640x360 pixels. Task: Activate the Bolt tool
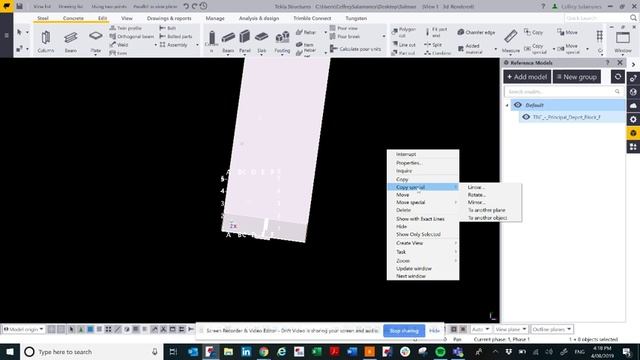point(168,28)
